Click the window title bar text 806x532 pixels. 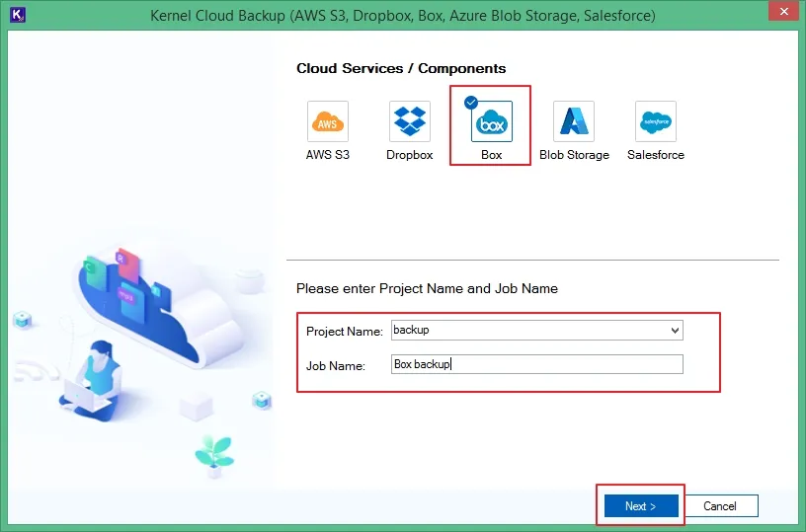[x=402, y=16]
